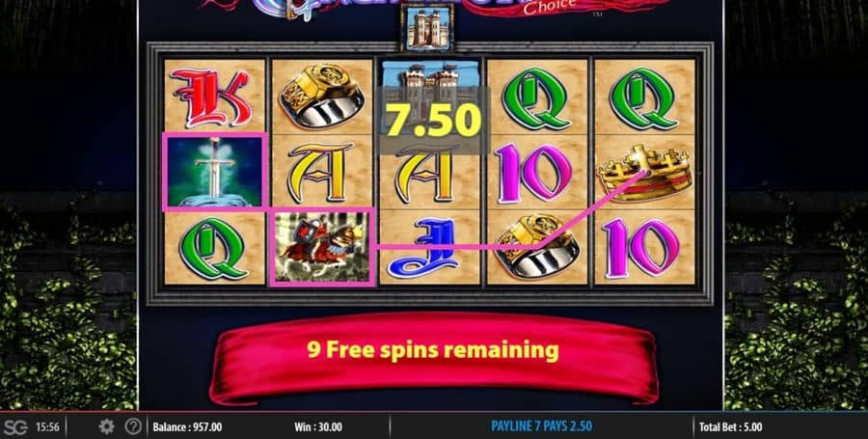
Task: Select the knight on horseback symbol
Action: tap(322, 247)
